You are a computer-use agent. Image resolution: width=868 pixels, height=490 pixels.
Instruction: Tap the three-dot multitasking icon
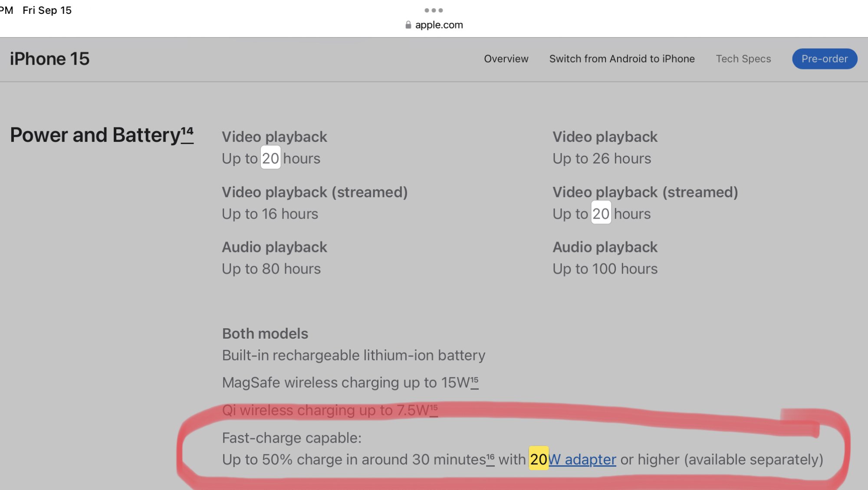pos(434,10)
